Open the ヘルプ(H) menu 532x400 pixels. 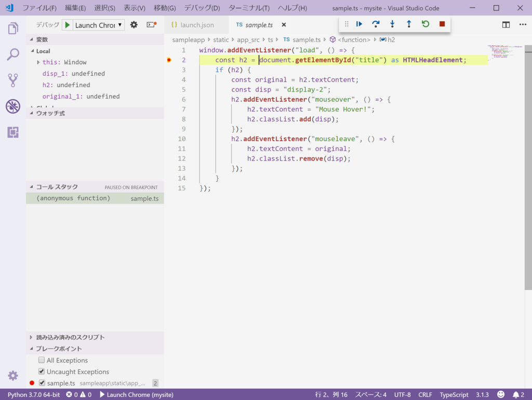click(292, 8)
